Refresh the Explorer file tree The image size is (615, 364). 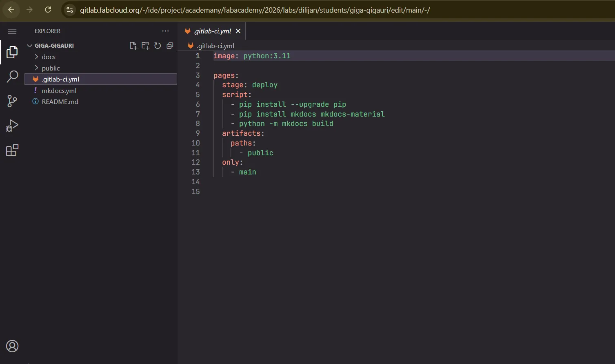point(158,46)
